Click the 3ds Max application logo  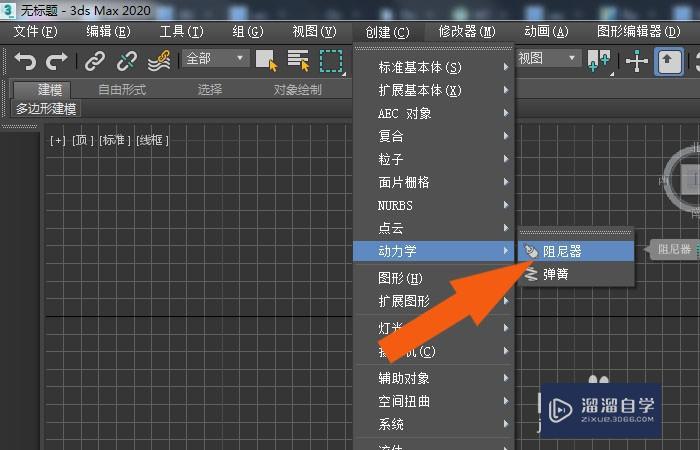8,10
